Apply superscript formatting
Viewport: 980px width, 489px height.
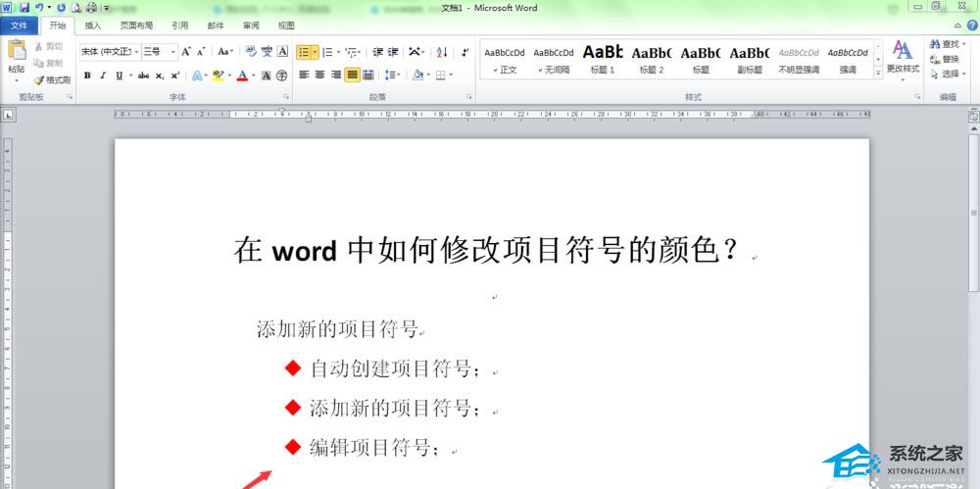[175, 75]
